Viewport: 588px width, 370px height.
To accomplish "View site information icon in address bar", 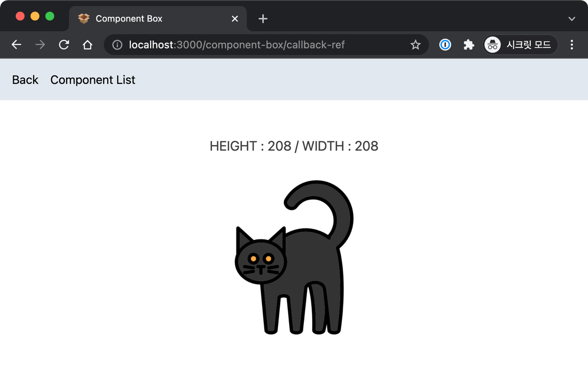I will (x=117, y=45).
